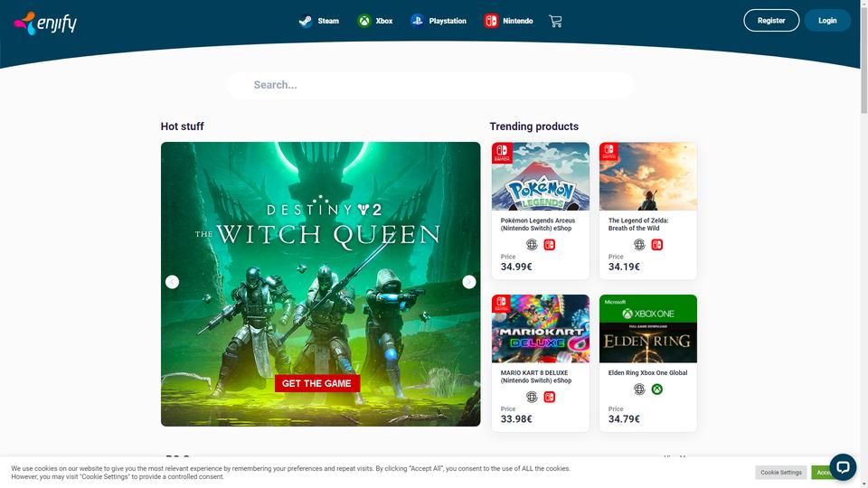The height and width of the screenshot is (488, 868).
Task: Open the shopping cart icon
Action: click(x=555, y=21)
